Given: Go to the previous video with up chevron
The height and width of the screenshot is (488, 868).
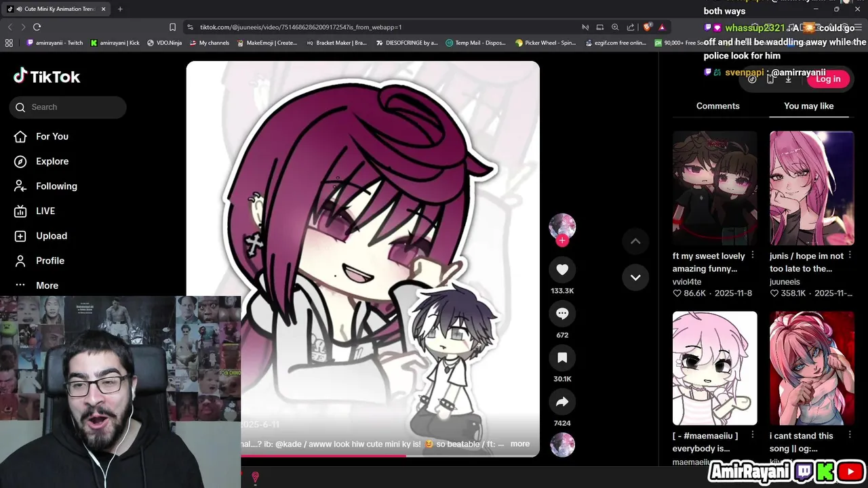Looking at the screenshot, I should click(635, 241).
